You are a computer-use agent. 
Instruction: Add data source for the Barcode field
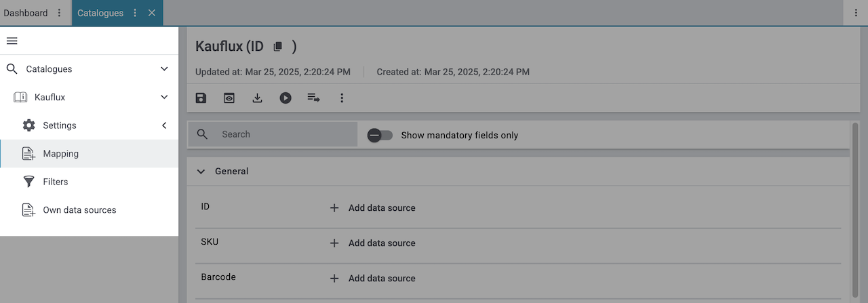point(372,279)
